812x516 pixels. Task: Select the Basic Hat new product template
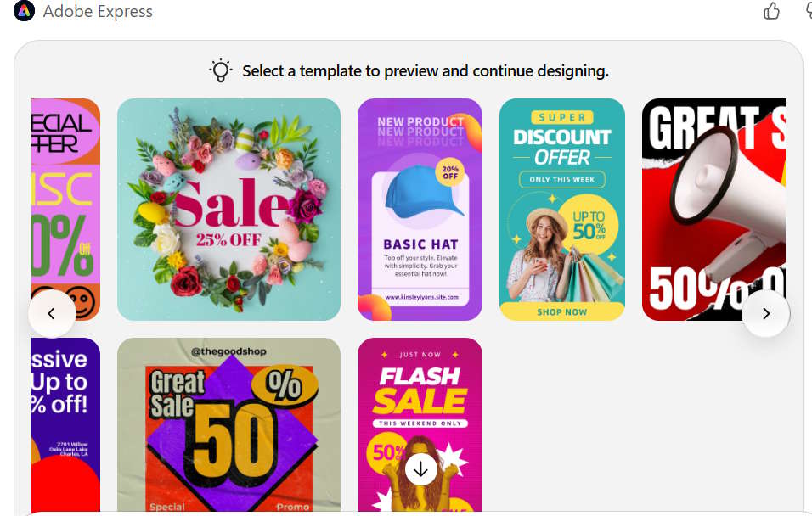click(420, 210)
